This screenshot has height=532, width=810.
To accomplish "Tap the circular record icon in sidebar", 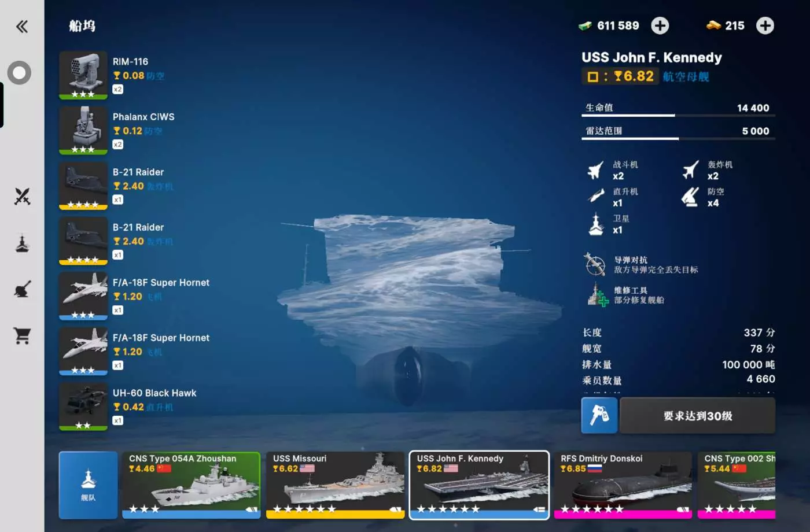I will pyautogui.click(x=19, y=73).
